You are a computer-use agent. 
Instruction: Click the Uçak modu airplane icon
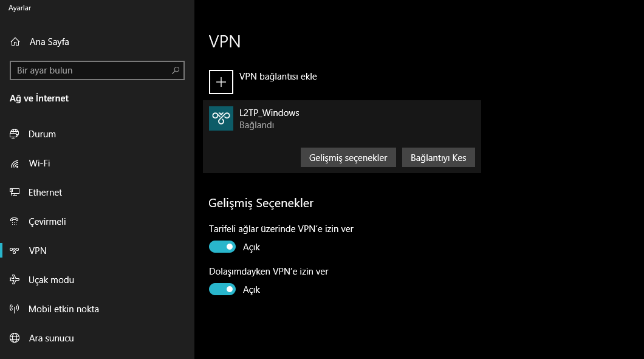tap(15, 279)
